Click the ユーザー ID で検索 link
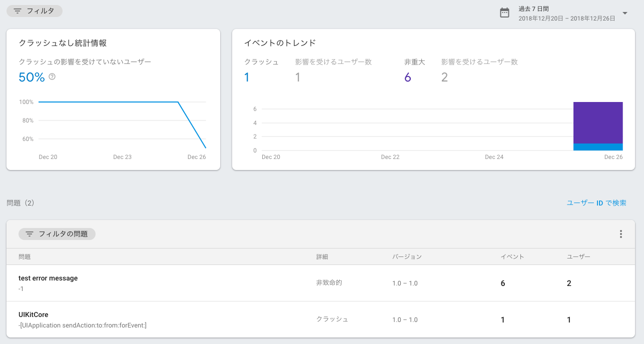Screen dimensions: 644x344 (x=596, y=202)
